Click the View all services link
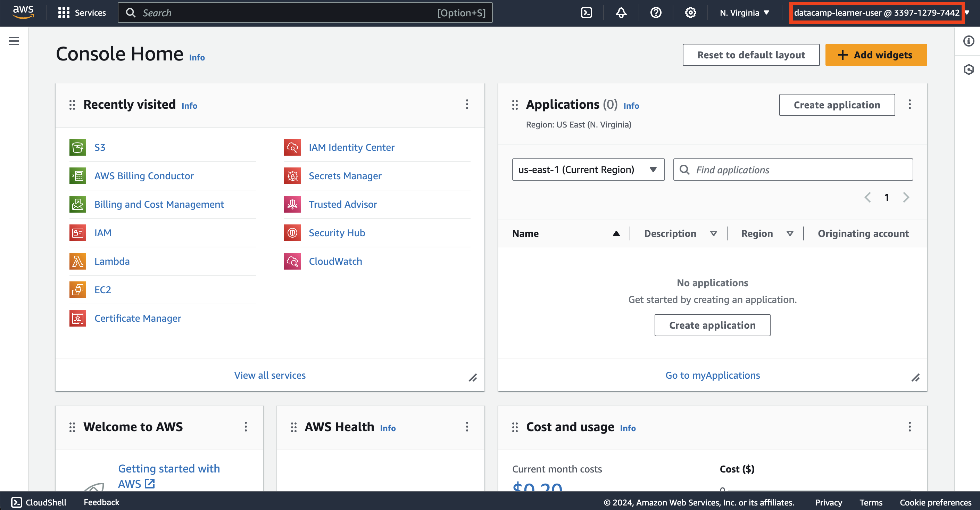980x510 pixels. tap(270, 375)
